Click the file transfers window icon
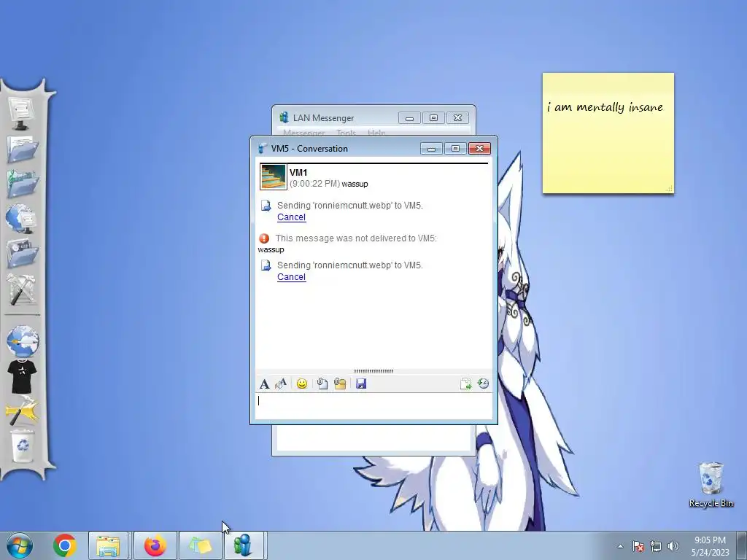This screenshot has width=747, height=560. tap(465, 384)
